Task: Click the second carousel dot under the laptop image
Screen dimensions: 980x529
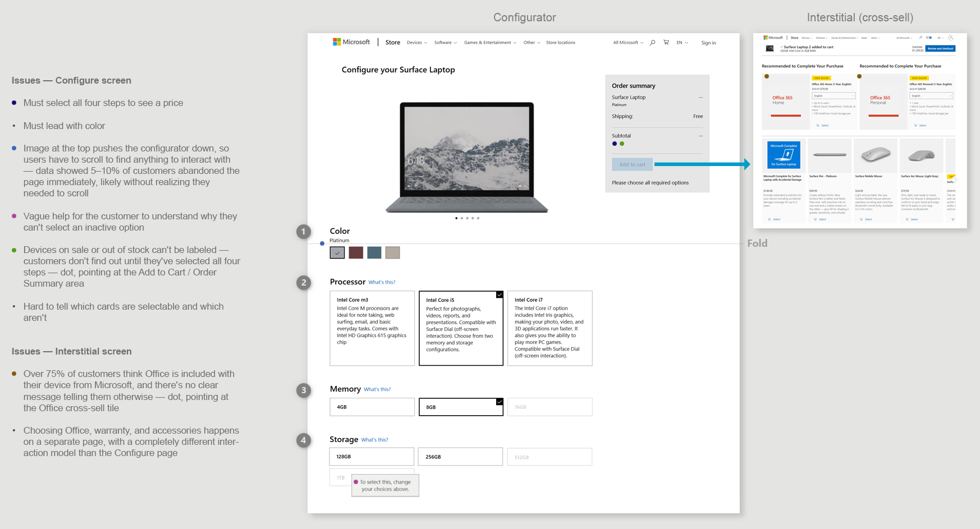Action: [462, 218]
